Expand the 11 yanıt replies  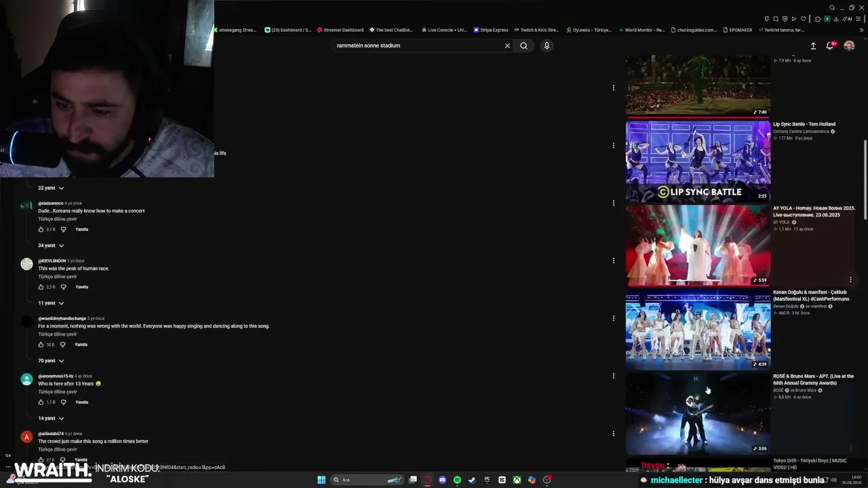[x=51, y=303]
